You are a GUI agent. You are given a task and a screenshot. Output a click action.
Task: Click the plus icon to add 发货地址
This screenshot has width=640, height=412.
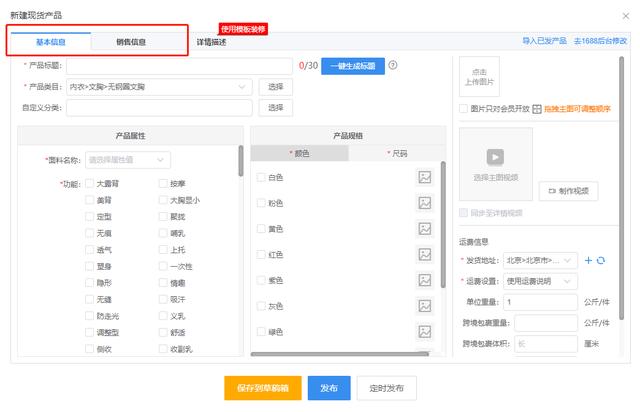[588, 260]
